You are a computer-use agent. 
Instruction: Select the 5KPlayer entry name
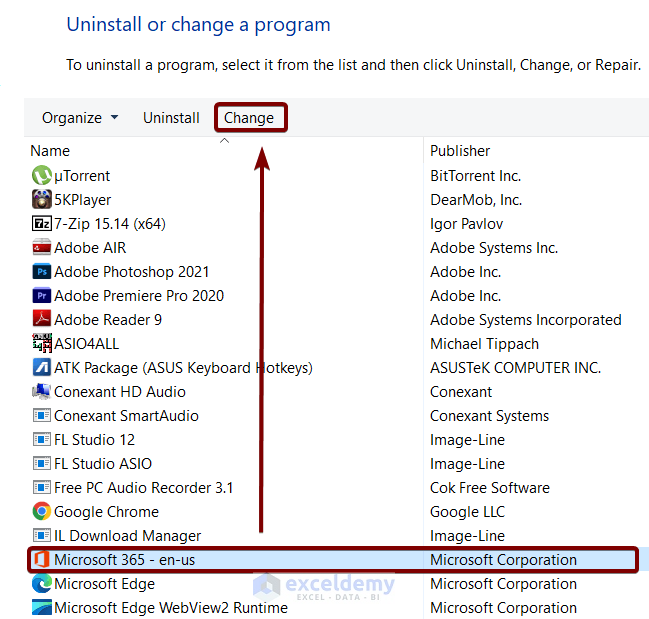83,200
